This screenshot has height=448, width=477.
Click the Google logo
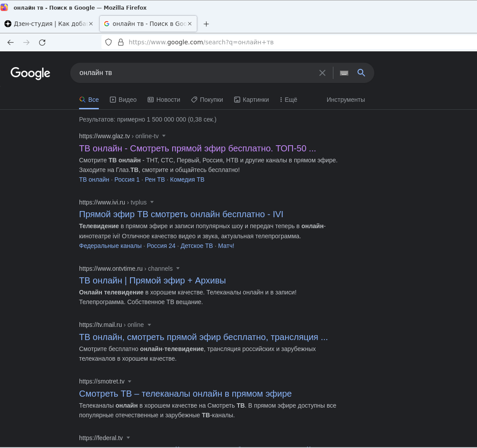pos(30,73)
